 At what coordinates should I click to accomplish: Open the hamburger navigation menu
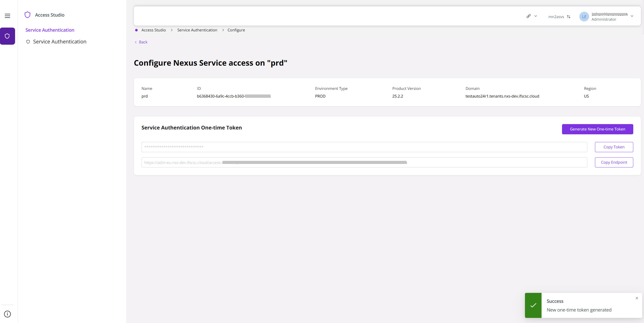pyautogui.click(x=7, y=16)
